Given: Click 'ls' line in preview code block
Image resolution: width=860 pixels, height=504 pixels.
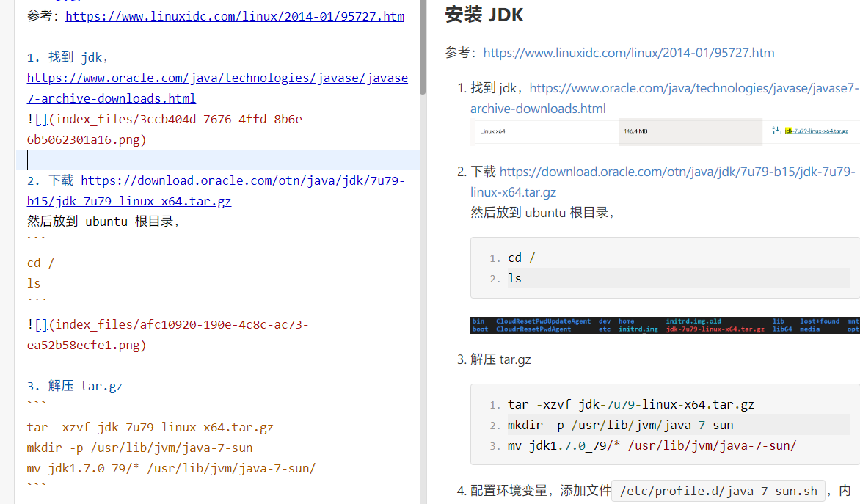Looking at the screenshot, I should (x=514, y=279).
